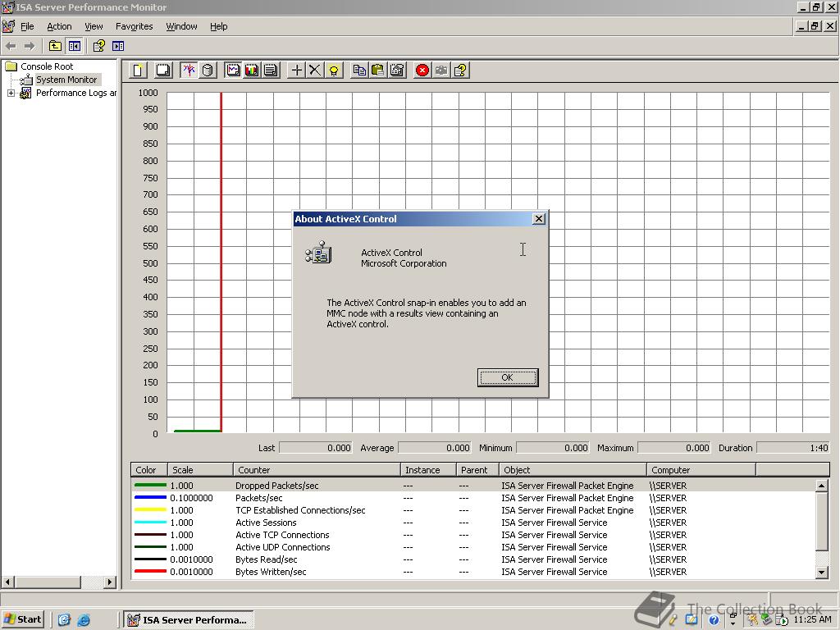This screenshot has height=630, width=840.
Task: Click the counter list scroll down arrow
Action: click(821, 572)
